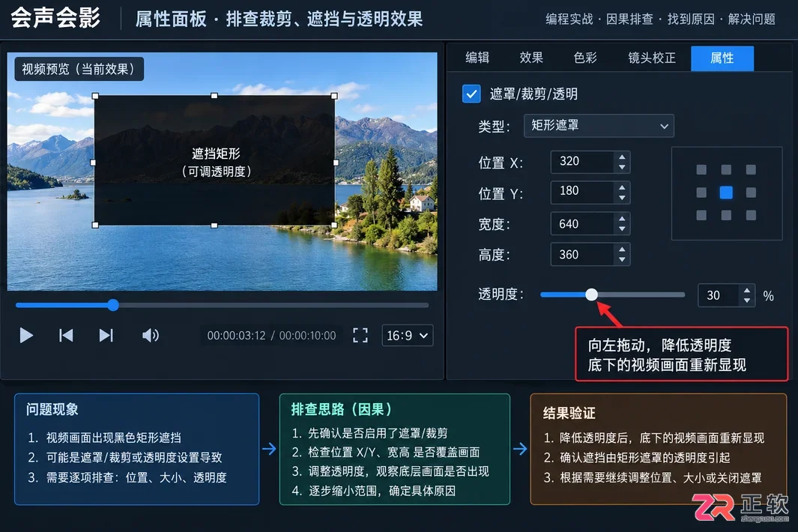The image size is (798, 532).
Task: Increase 高度 with the up arrow
Action: tap(622, 249)
